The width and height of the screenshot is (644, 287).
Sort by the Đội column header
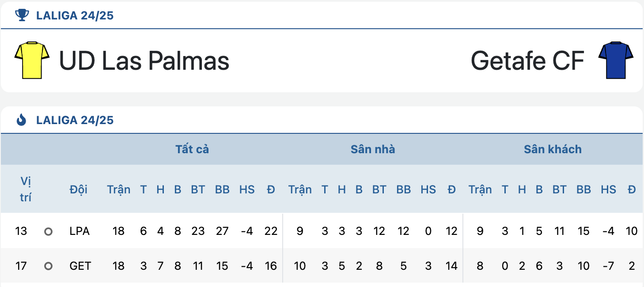79,189
